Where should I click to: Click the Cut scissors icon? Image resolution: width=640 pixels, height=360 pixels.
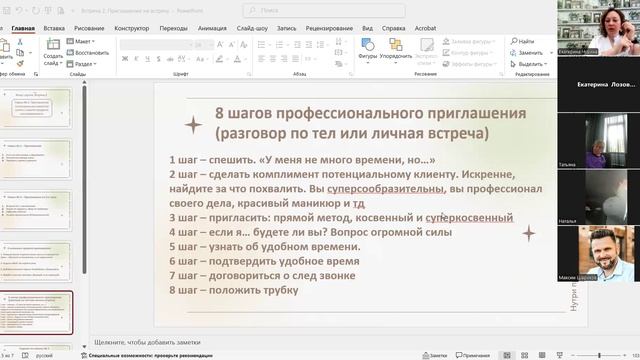[20, 42]
